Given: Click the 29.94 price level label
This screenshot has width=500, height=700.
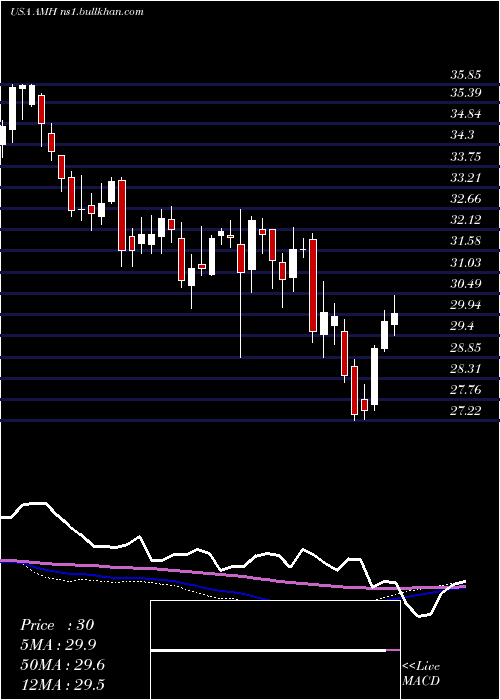Looking at the screenshot, I should pos(465,305).
